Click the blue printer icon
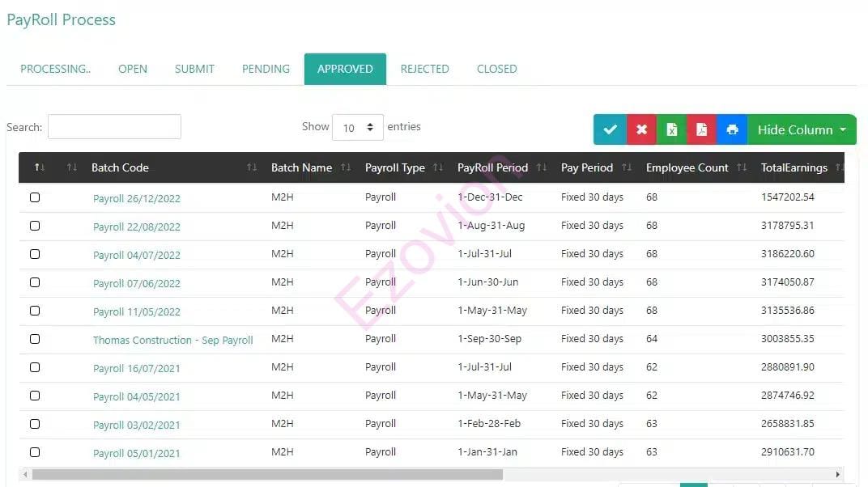Screen dimensions: 868x487 pos(732,129)
